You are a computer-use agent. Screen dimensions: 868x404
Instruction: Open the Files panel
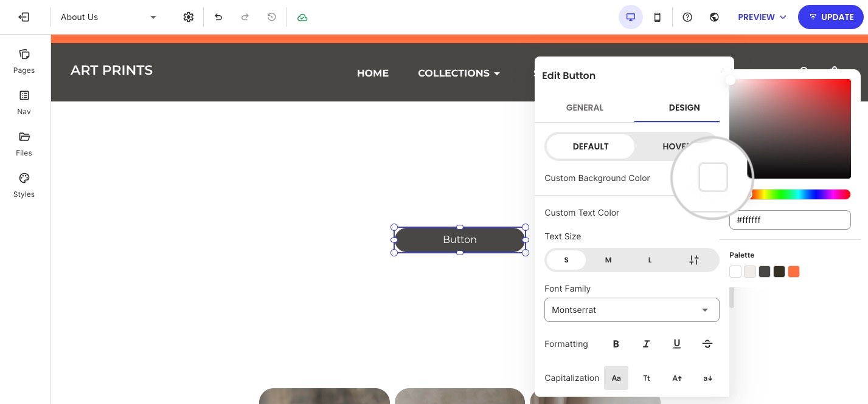[x=24, y=143]
